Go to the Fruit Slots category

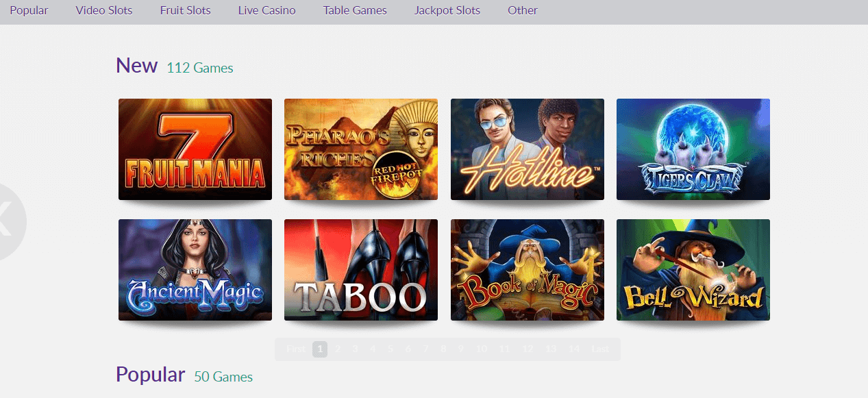(186, 11)
